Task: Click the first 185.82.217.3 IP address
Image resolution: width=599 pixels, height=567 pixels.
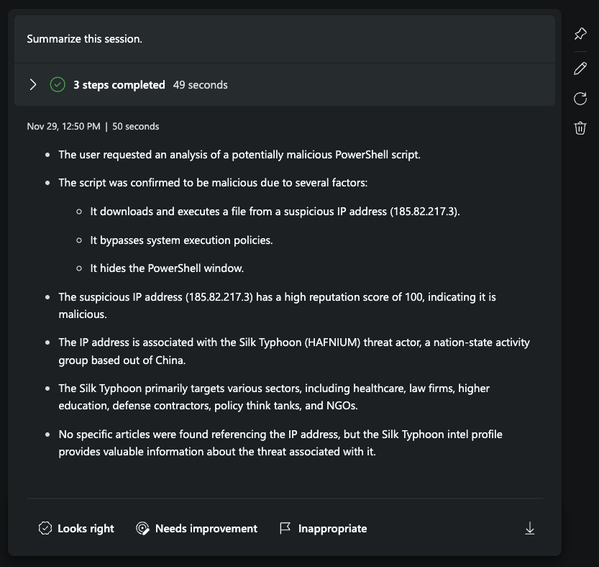Action: [x=425, y=211]
